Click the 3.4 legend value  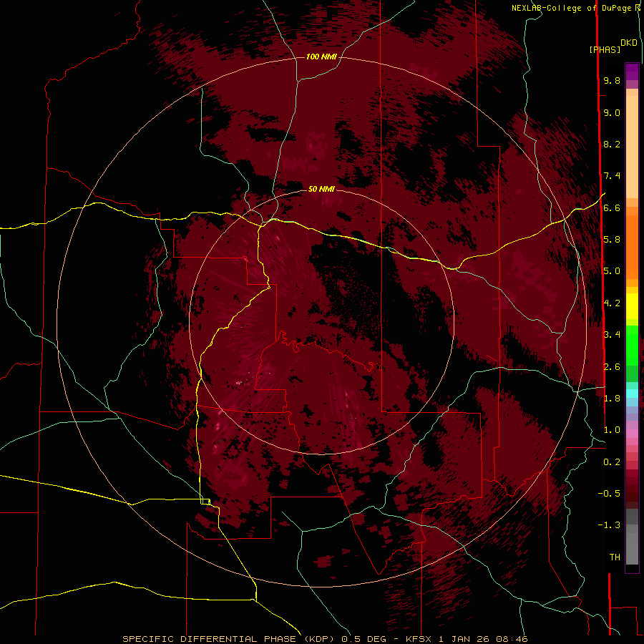(x=612, y=335)
